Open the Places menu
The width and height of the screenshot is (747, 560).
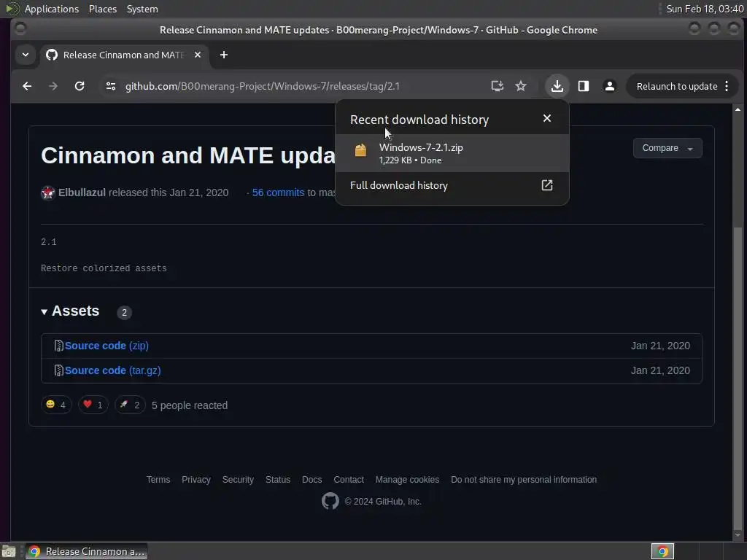(102, 9)
